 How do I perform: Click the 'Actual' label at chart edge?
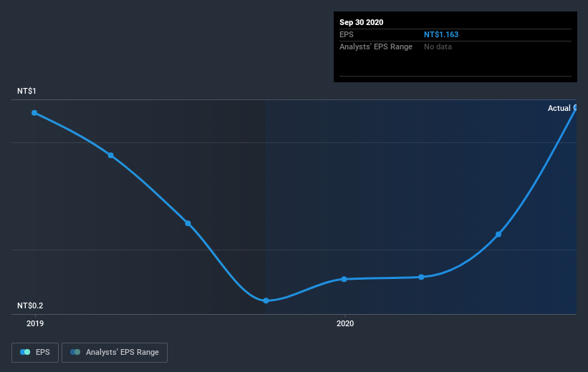(x=559, y=108)
